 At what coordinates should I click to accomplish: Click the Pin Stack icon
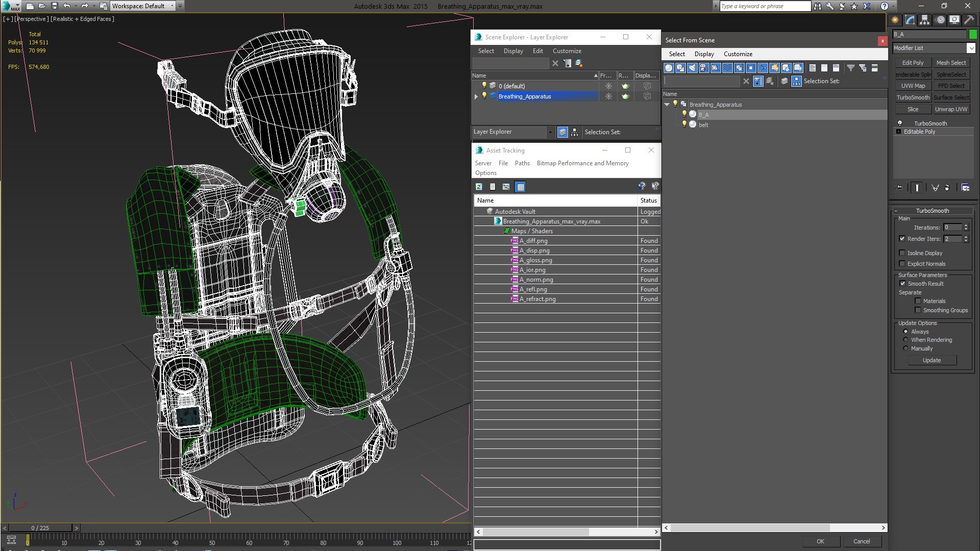point(899,188)
